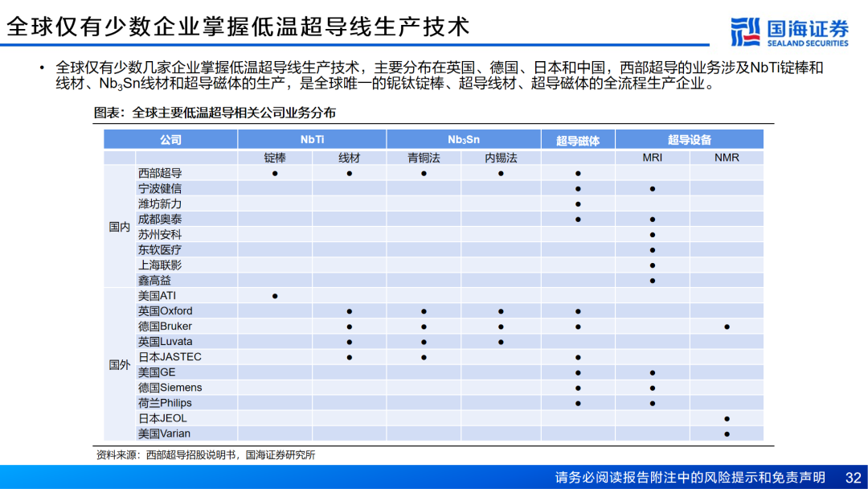
Task: Select the slide title about 低温超导线生产技术
Action: pyautogui.click(x=238, y=27)
